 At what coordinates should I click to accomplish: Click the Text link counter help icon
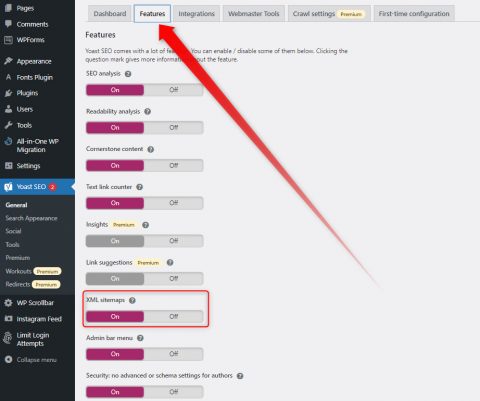tap(140, 187)
